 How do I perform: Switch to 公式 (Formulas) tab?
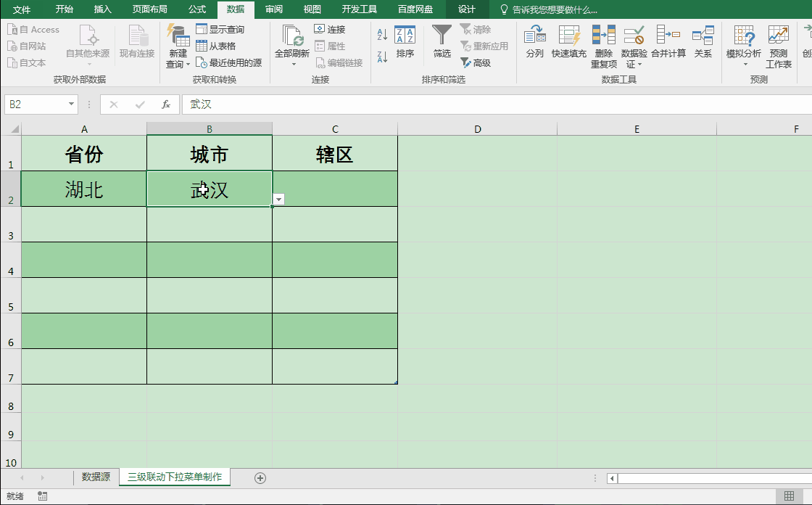click(x=196, y=9)
